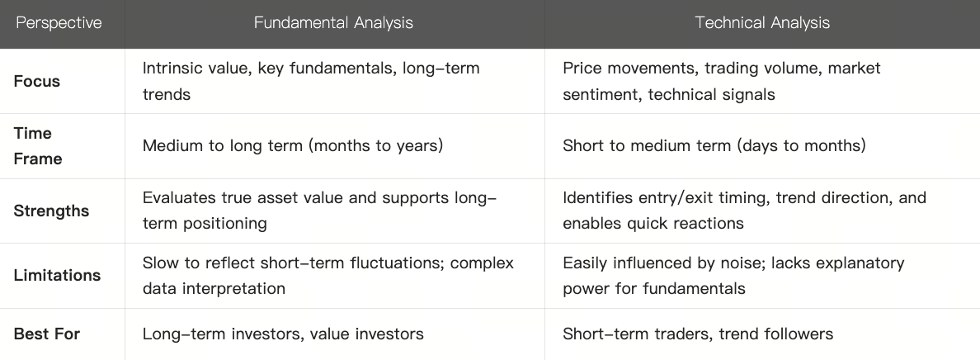
Task: Click the cell about price movements and trading volume
Action: pos(721,81)
